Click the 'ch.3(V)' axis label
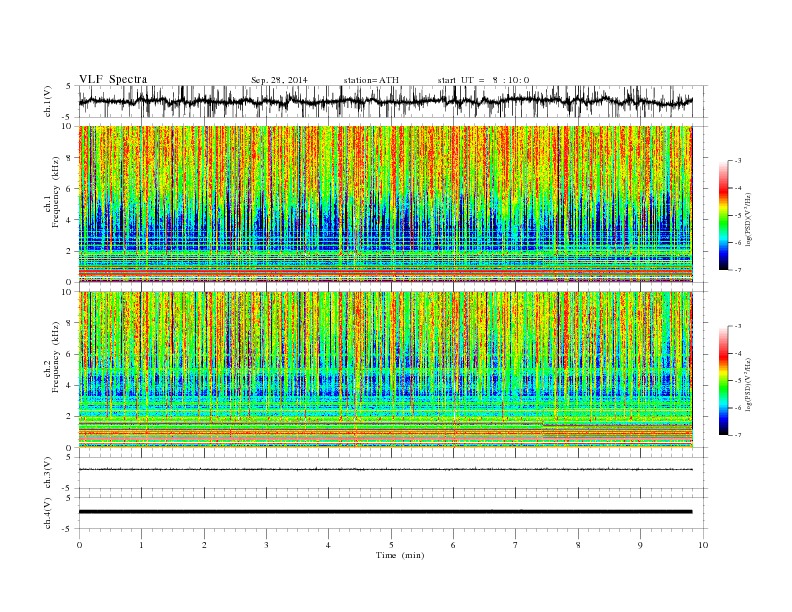This screenshot has height=612, width=792. [x=48, y=473]
